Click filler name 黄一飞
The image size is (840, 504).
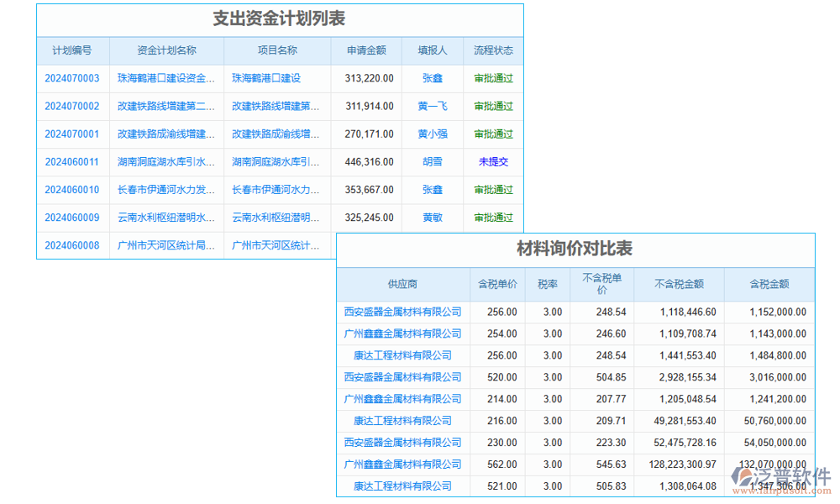433,106
